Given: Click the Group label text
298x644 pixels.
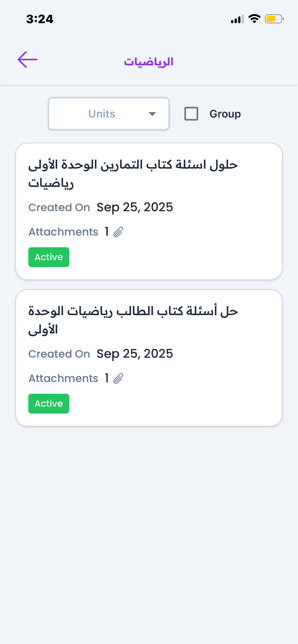Looking at the screenshot, I should (x=225, y=114).
